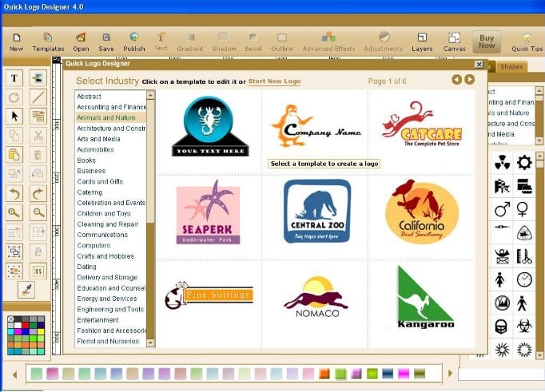Click the New toolbar icon
Viewport: 545px width, 392px height.
pos(16,42)
